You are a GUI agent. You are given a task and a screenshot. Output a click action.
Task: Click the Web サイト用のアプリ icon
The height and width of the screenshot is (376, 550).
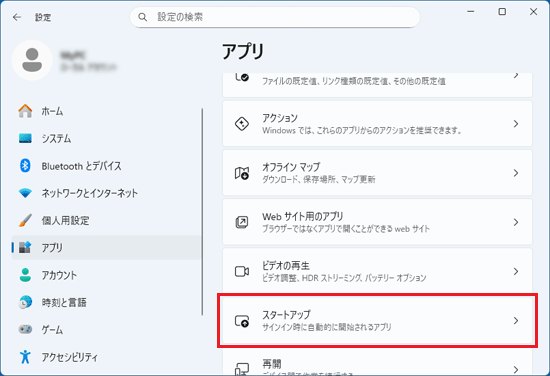242,222
